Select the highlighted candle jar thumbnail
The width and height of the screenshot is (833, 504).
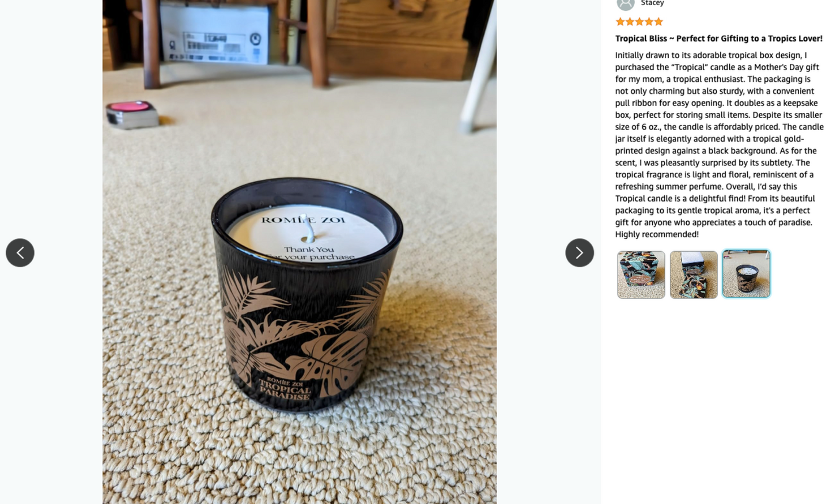point(746,274)
